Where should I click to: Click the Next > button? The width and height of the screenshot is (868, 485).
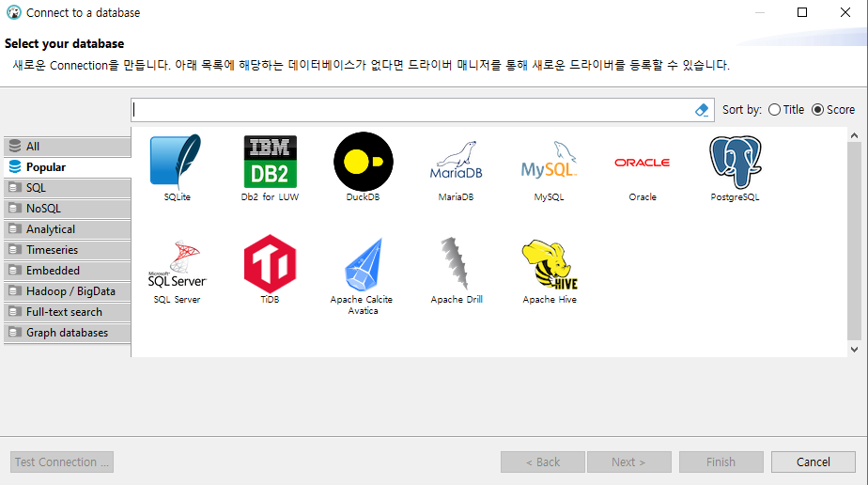point(628,462)
